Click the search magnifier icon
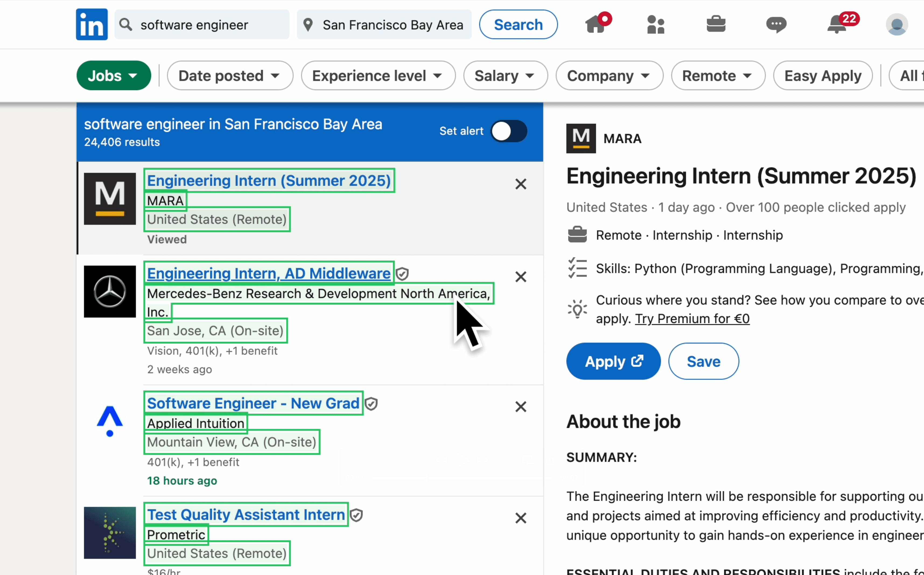 (125, 25)
